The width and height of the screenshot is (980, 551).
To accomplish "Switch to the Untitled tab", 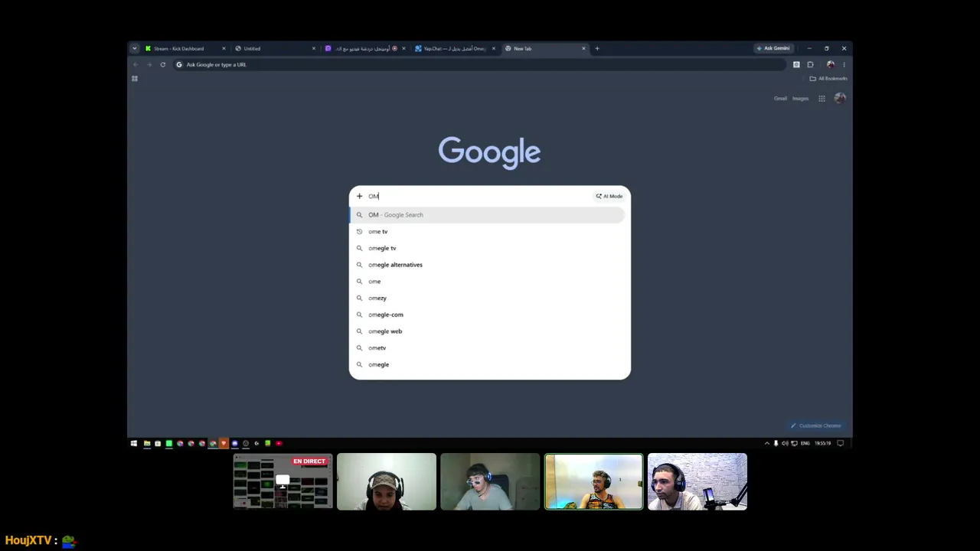I will 275,48.
